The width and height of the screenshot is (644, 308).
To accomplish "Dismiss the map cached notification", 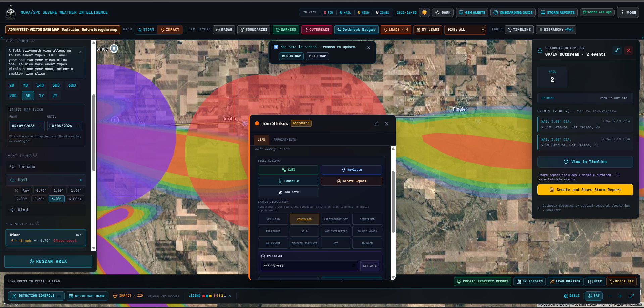I will [x=369, y=48].
